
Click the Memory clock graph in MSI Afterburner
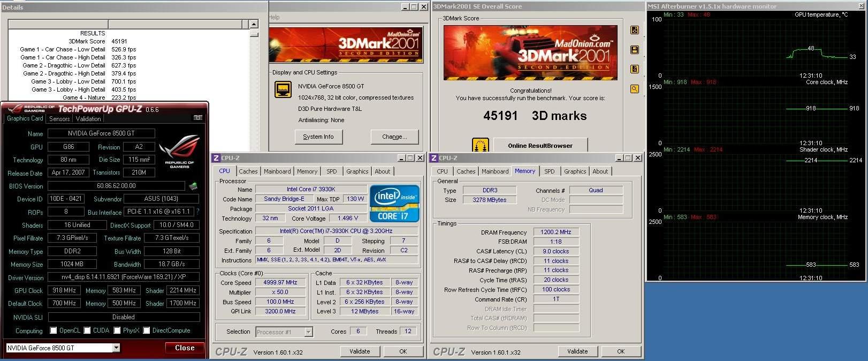756,249
